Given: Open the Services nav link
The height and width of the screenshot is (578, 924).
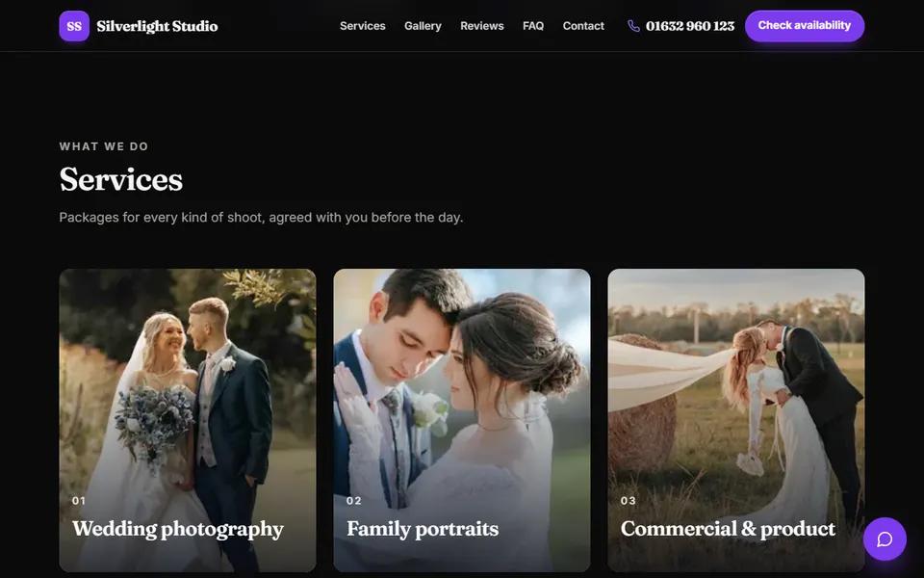Looking at the screenshot, I should pos(363,26).
